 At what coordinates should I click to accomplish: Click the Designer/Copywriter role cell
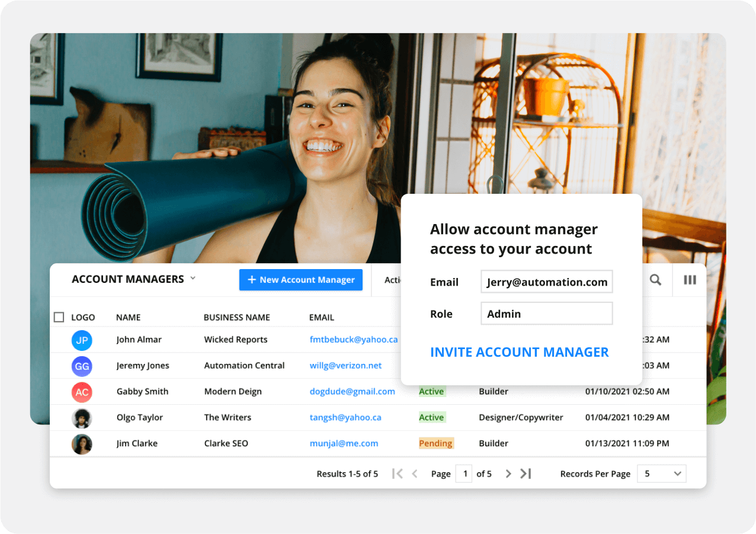521,418
